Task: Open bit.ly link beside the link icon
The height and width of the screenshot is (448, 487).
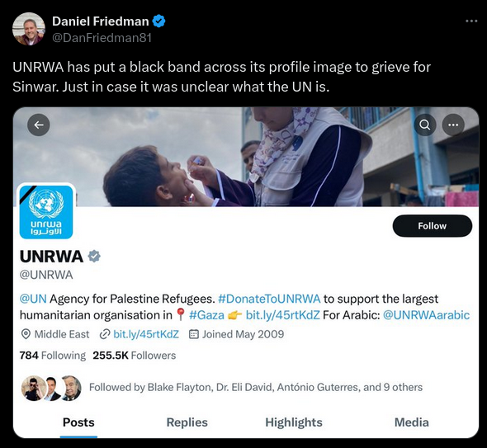Action: (x=146, y=334)
